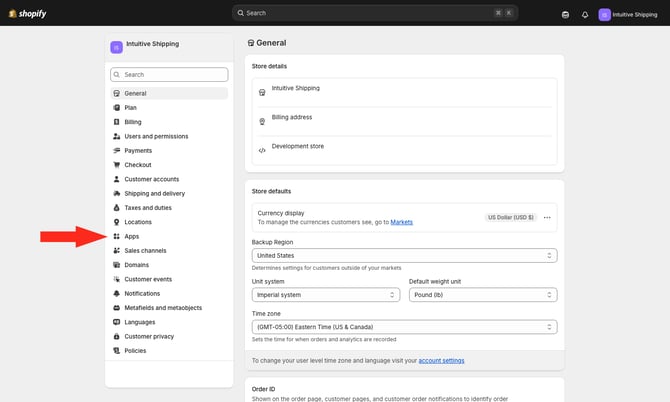Focus the top bar Search field
This screenshot has width=670, height=402.
point(375,13)
